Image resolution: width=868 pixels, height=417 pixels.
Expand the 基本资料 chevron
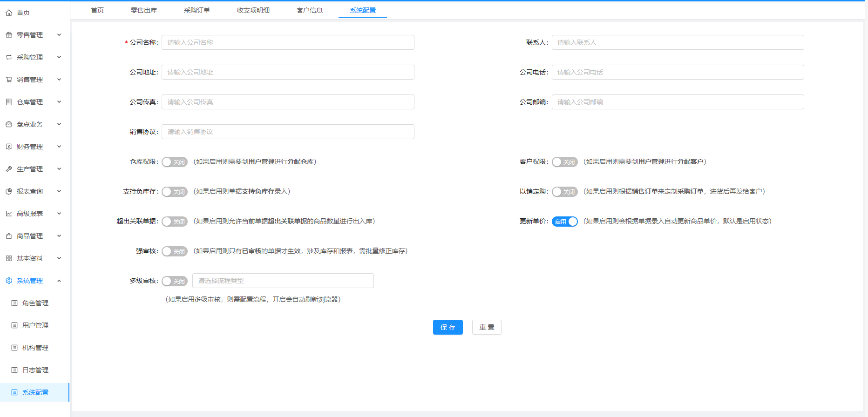[x=59, y=258]
